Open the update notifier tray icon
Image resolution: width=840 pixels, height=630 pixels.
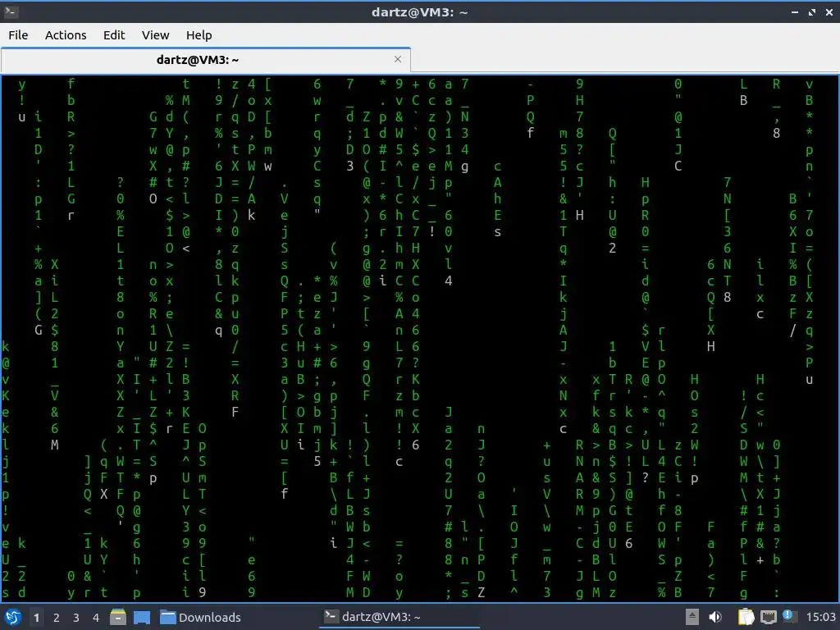tap(789, 616)
